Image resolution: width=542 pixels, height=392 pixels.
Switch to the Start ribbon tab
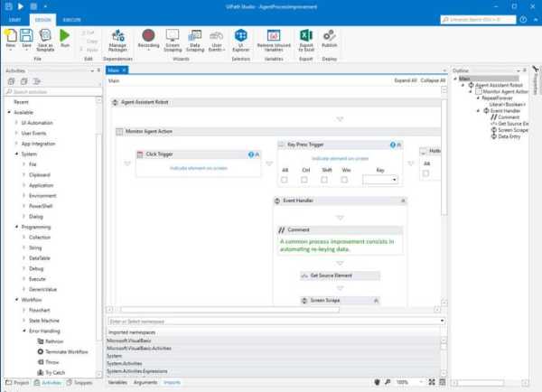tap(14, 20)
